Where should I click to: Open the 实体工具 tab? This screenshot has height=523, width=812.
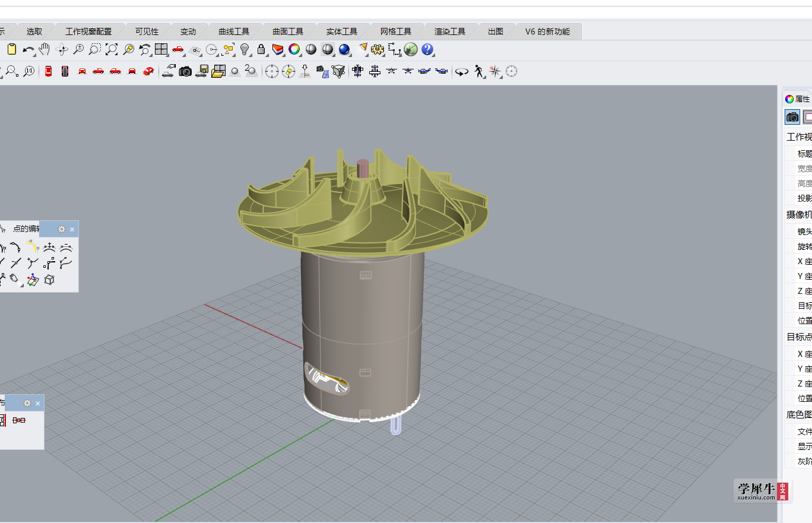coord(342,31)
